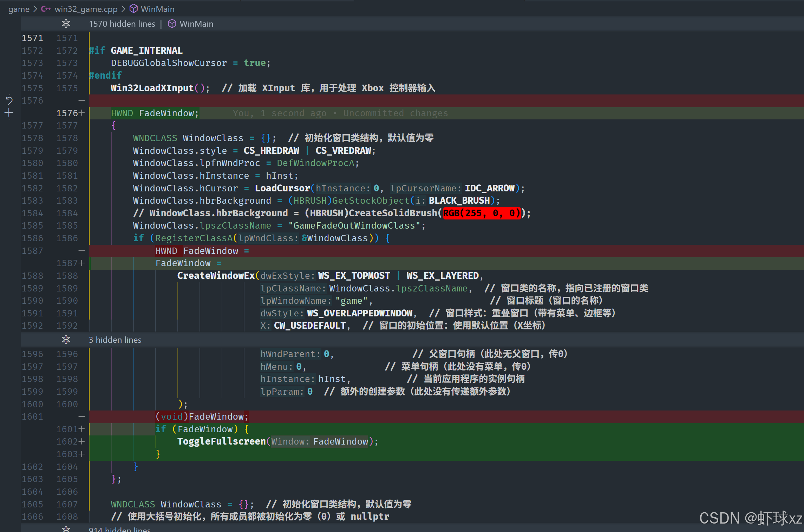Click the added-line plus marker at line 1602
This screenshot has width=804, height=532.
click(82, 441)
